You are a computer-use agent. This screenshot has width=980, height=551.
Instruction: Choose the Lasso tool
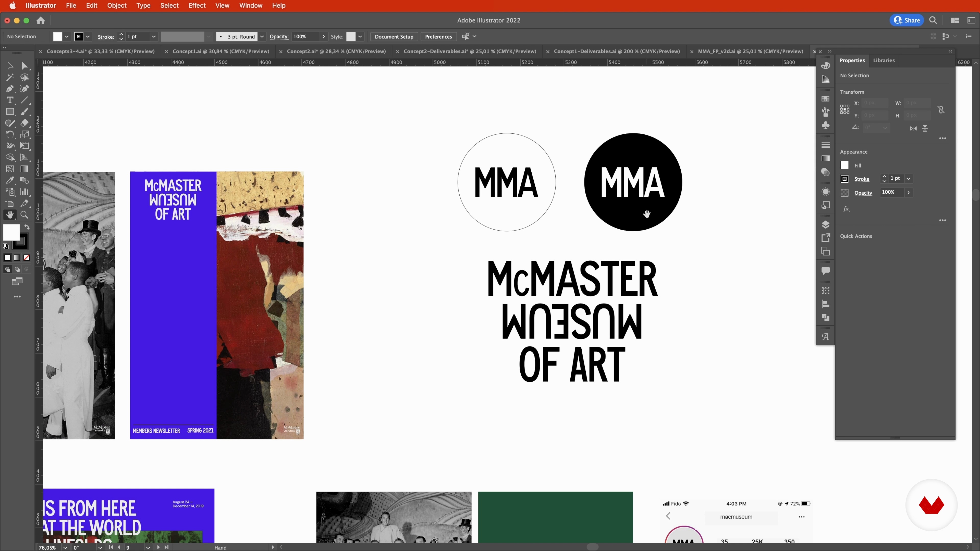(25, 77)
